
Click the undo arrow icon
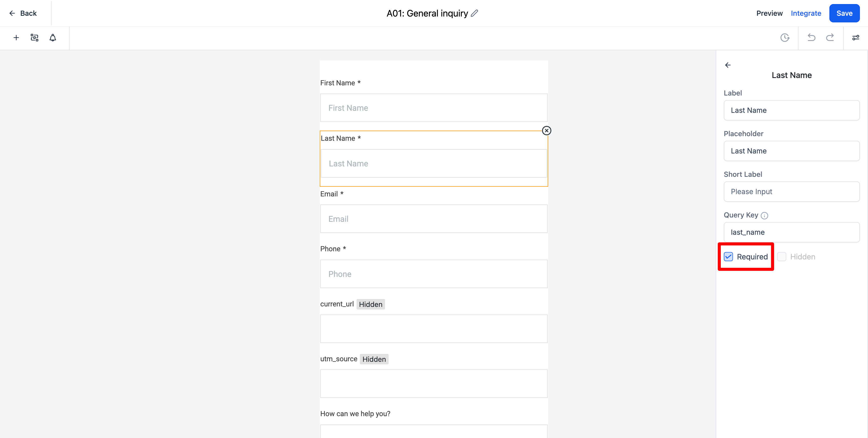811,37
